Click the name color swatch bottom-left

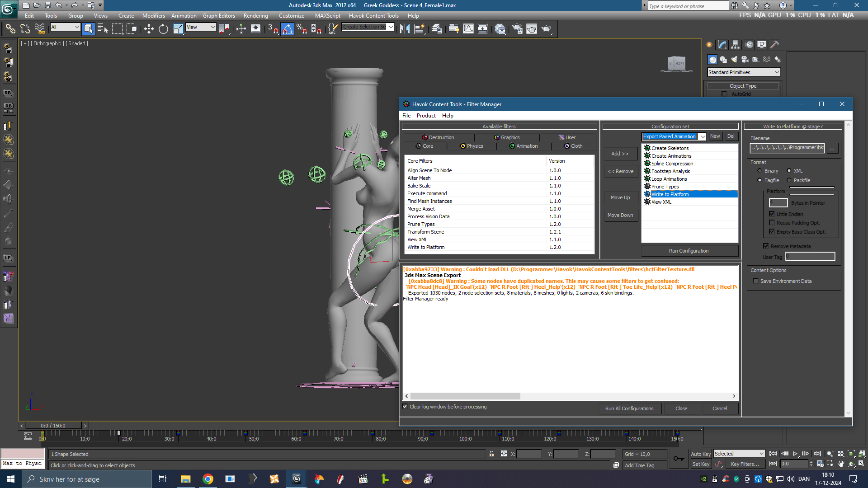[x=23, y=454]
